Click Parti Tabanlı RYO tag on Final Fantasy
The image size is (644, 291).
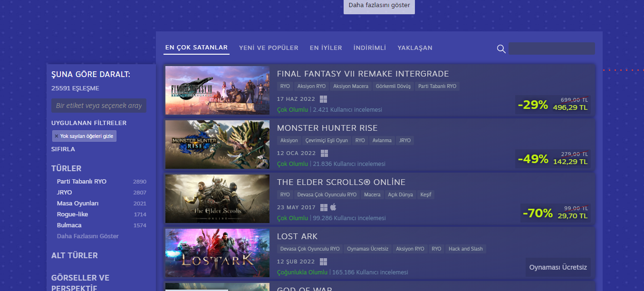[x=437, y=87]
